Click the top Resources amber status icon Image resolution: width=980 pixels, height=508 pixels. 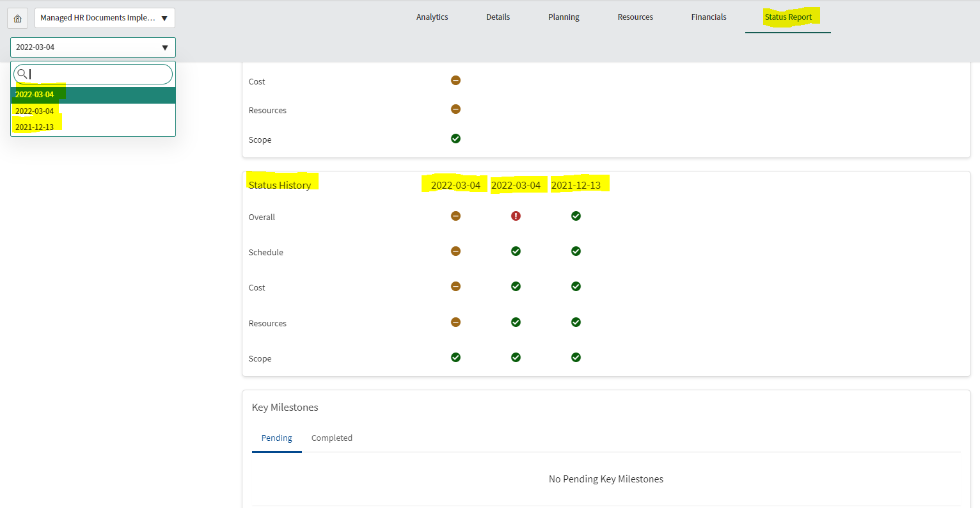(x=455, y=109)
